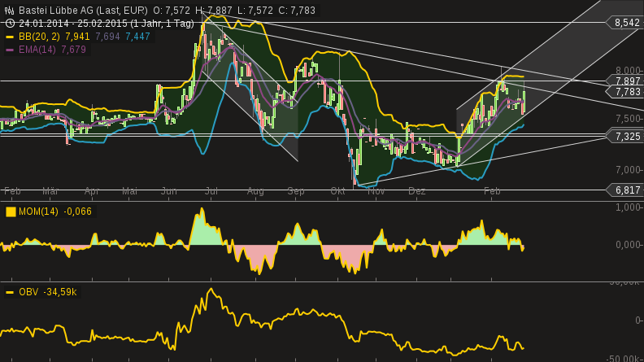Screen dimensions: 644x362
Task: Click the current price 7,783 tag
Action: pyautogui.click(x=626, y=93)
